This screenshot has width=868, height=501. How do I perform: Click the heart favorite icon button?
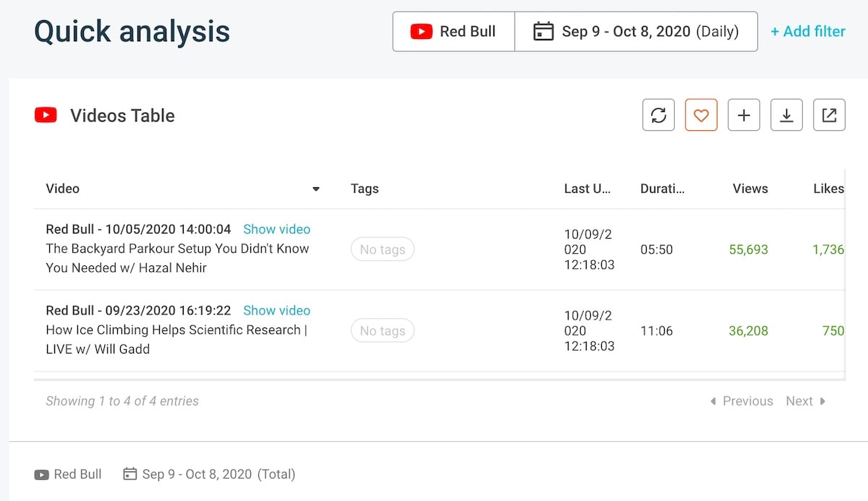pyautogui.click(x=701, y=115)
